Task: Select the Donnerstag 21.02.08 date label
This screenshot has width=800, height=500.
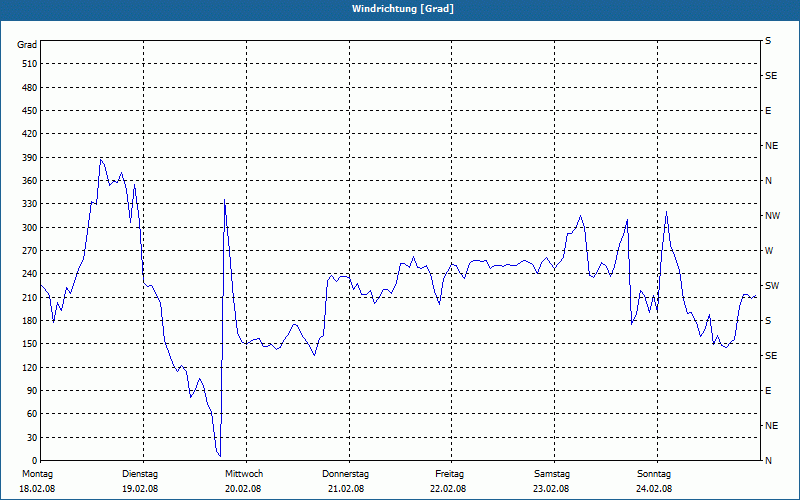Action: [x=345, y=481]
